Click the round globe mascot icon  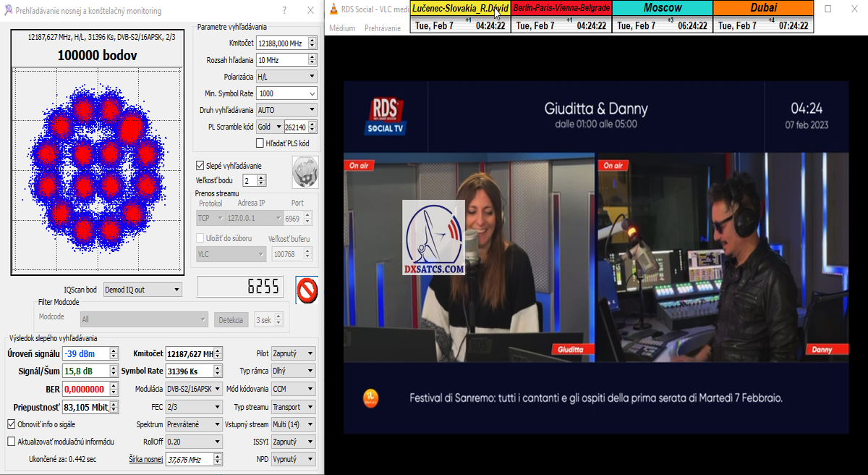pos(305,172)
